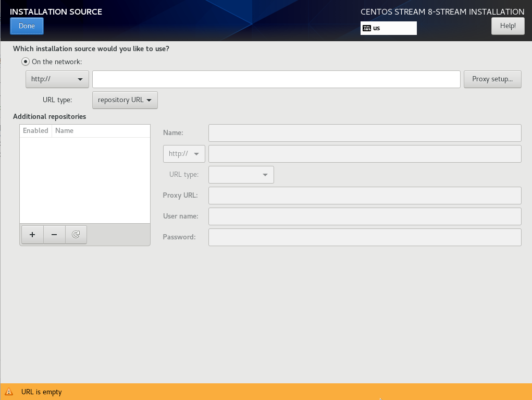Open the additional repository URL type combo
Screen dimensions: 532x400
pos(241,175)
